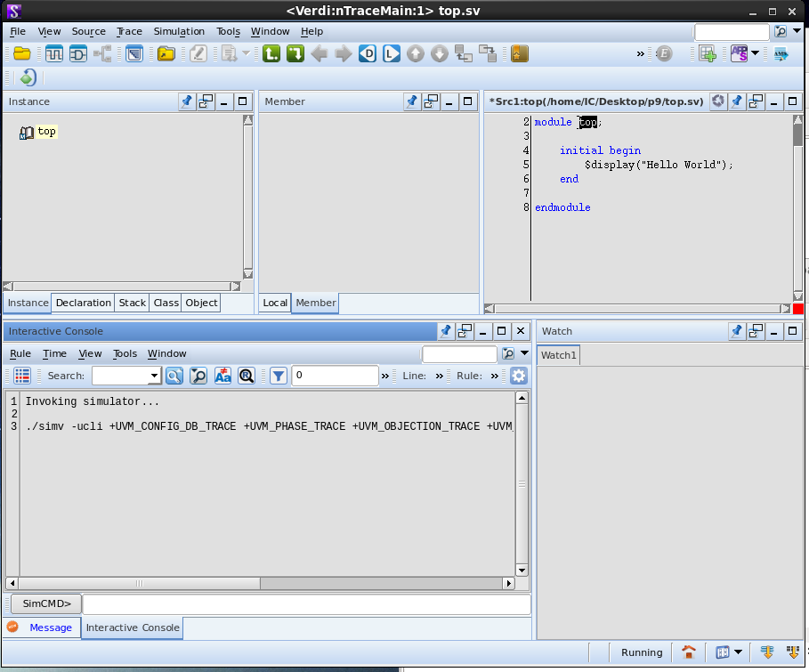Open a new waveform window
809x672 pixels.
click(53, 53)
